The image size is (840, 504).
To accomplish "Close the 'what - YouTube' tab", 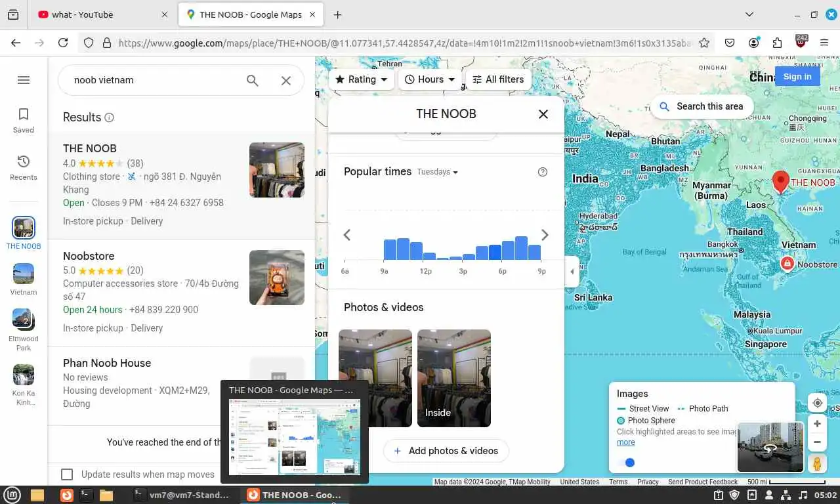I will (x=163, y=14).
